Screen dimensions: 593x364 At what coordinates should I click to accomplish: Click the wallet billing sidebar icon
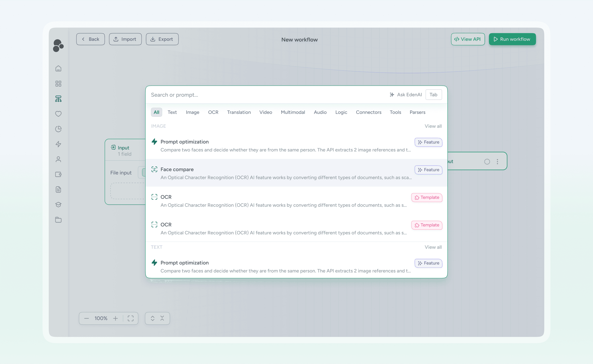click(x=58, y=174)
